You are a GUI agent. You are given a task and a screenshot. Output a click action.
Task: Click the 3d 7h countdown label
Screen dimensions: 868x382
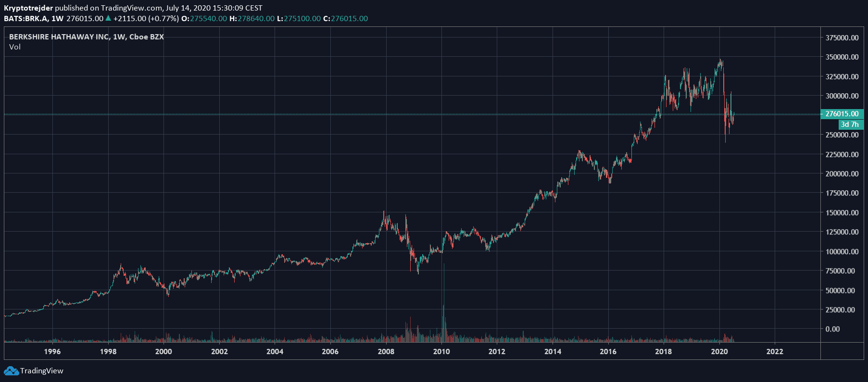tap(850, 124)
